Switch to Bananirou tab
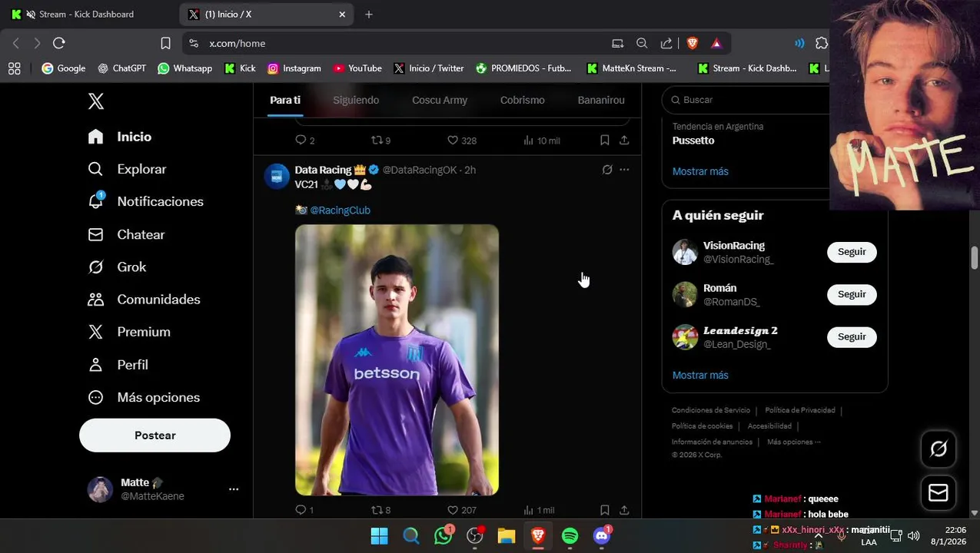Image resolution: width=980 pixels, height=553 pixels. click(601, 100)
